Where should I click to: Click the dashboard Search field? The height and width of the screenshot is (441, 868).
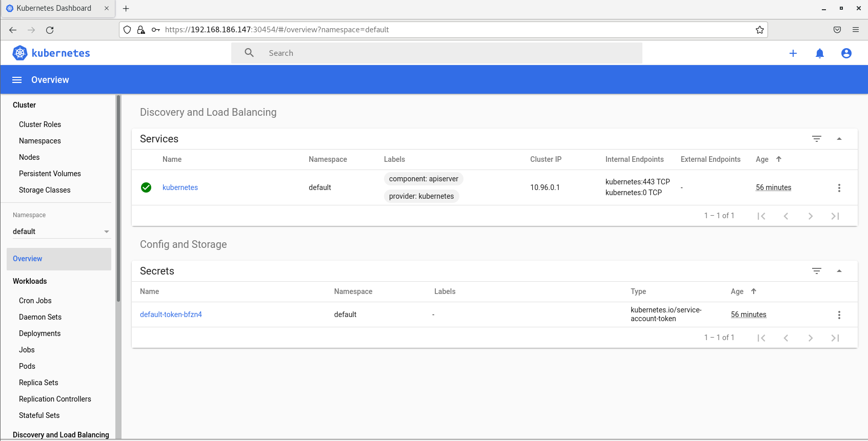436,53
